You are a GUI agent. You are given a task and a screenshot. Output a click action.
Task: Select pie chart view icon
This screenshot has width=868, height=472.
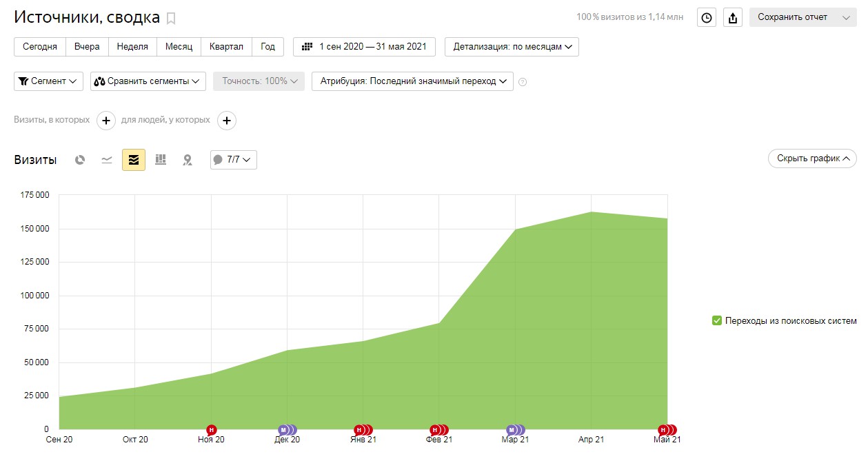tap(80, 160)
